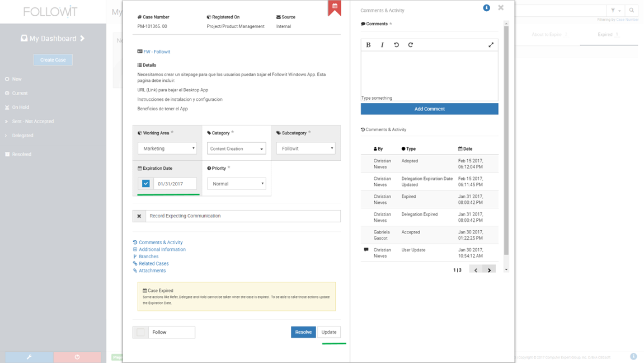This screenshot has width=644, height=363.
Task: Click the Add Comment button
Action: point(429,109)
